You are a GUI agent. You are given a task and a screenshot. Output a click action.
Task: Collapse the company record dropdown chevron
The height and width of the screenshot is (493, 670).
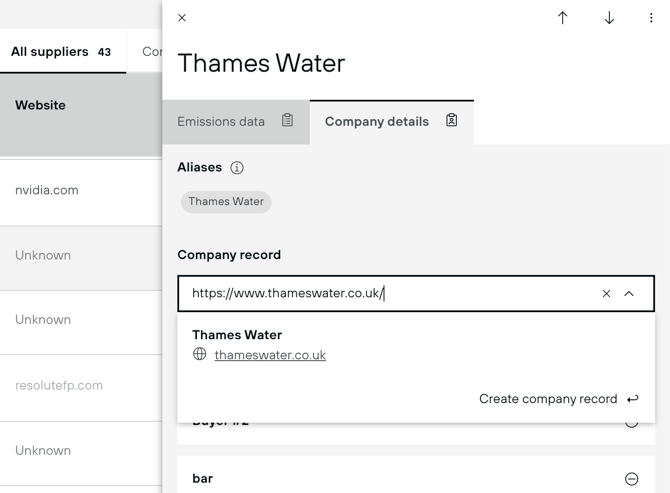[x=629, y=293]
